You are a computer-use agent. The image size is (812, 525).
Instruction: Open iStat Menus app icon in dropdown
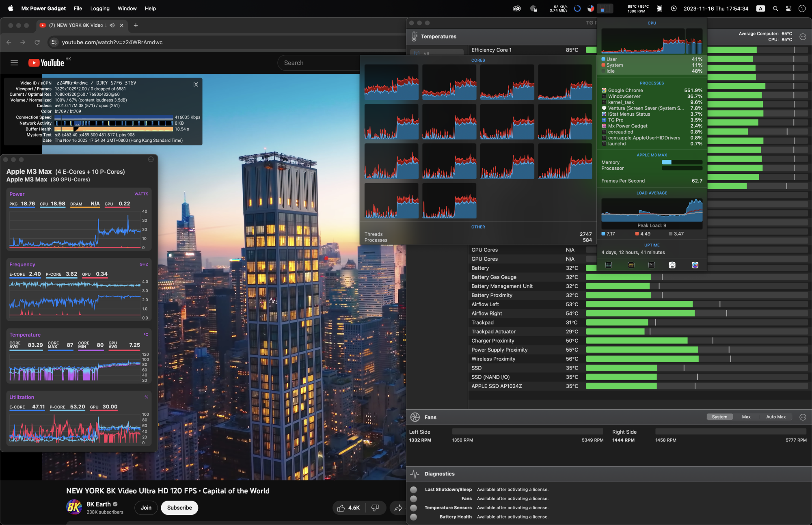point(695,265)
